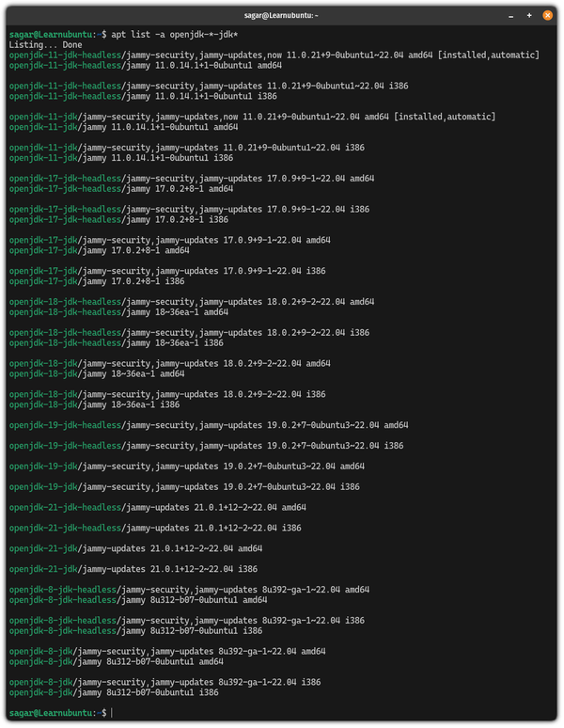The image size is (564, 728).
Task: Click the openjdk-17-jdk 17.0.2+8-1 i386 line
Action: (x=96, y=281)
